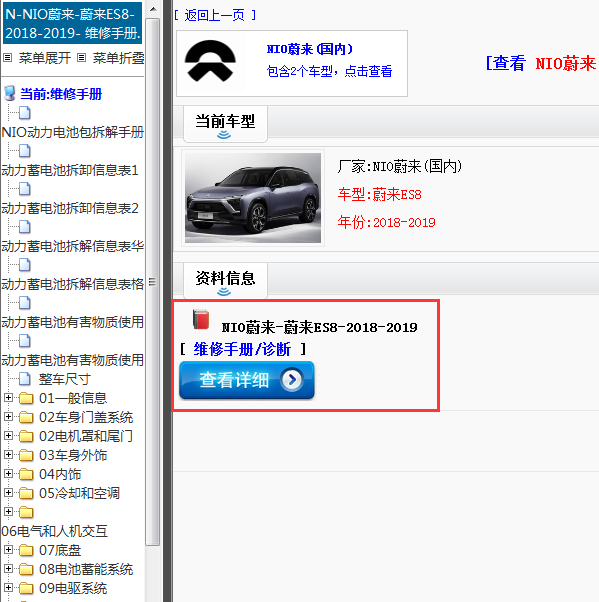The height and width of the screenshot is (602, 599).
Task: Click 菜单展开 to expand all menus
Action: 45,58
